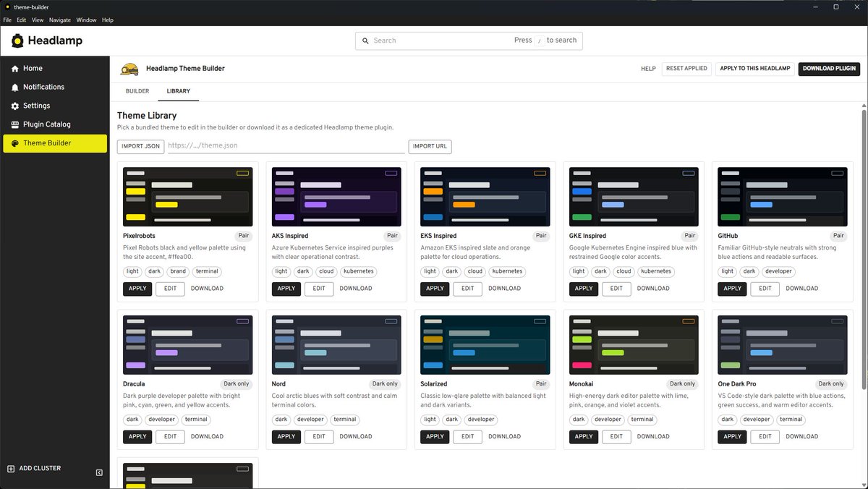The height and width of the screenshot is (489, 868).
Task: Click ADD CLUSTER label in sidebar
Action: click(x=40, y=469)
